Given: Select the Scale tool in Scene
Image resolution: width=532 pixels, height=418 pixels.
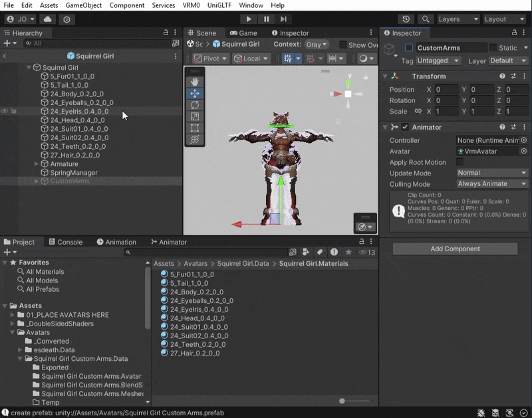Looking at the screenshot, I should pyautogui.click(x=195, y=116).
